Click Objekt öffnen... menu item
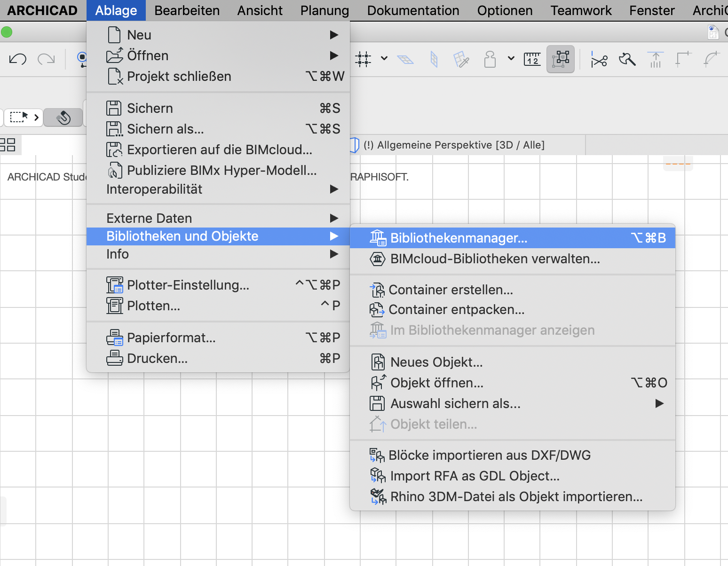Viewport: 728px width, 566px height. (513, 383)
